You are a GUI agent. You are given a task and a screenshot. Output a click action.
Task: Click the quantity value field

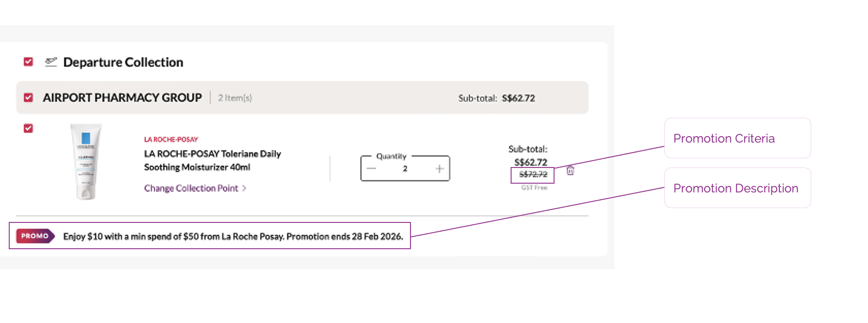[x=405, y=169]
